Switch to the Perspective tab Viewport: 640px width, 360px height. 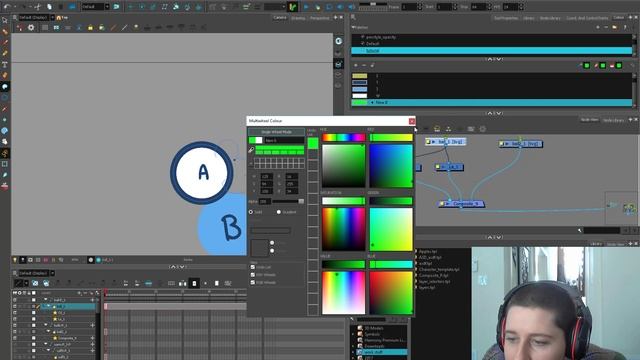coord(320,18)
